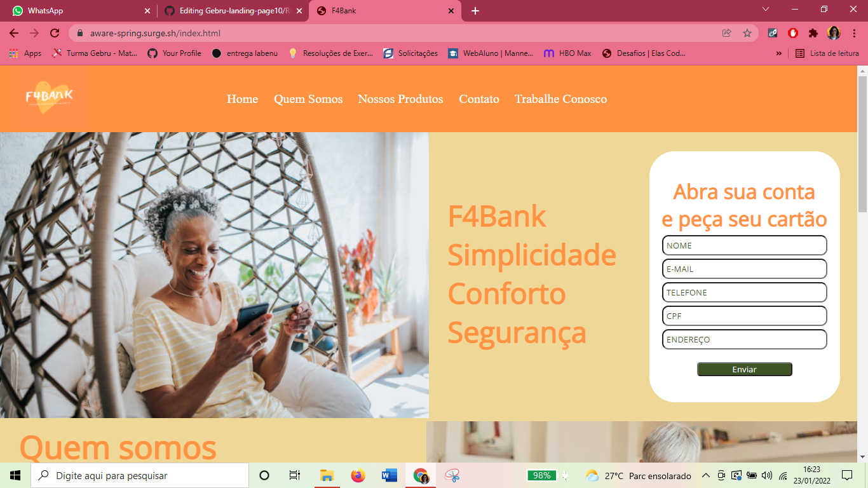Click the back navigation arrow

[x=14, y=33]
